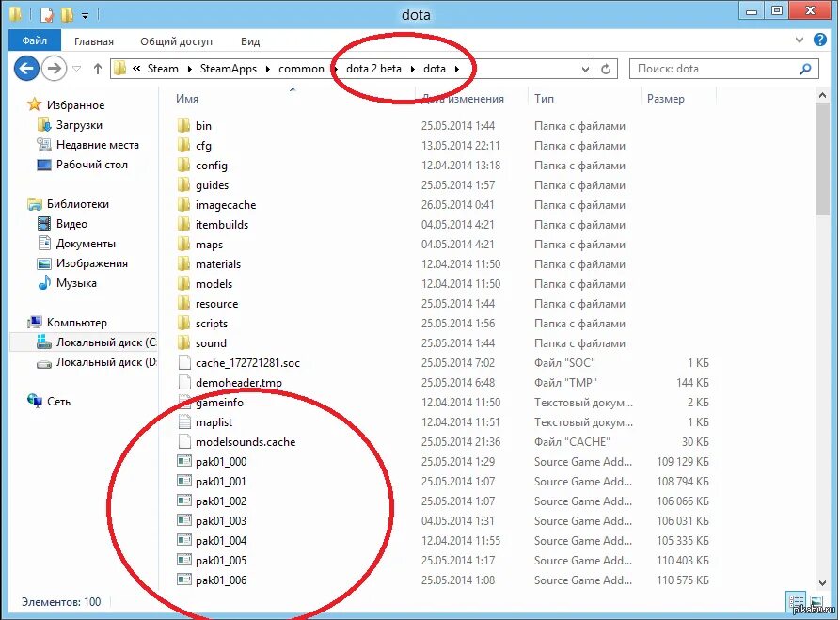The image size is (840, 620).
Task: Click SteamApps in the address path
Action: coord(229,69)
